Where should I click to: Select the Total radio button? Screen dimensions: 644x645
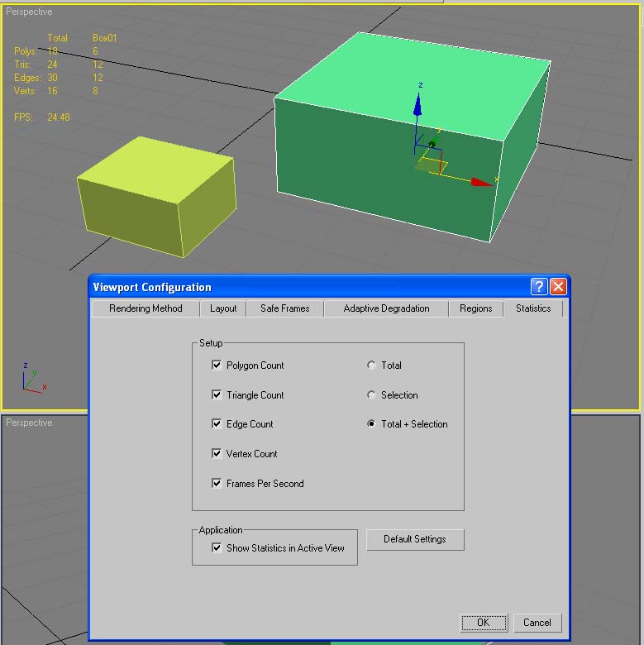click(x=371, y=365)
